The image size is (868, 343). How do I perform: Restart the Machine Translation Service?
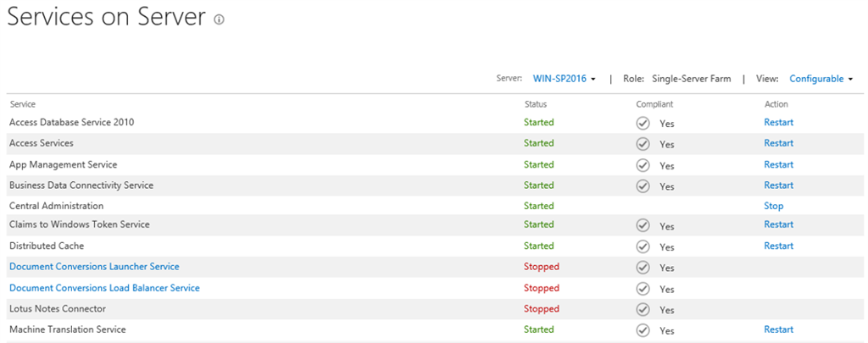point(778,329)
